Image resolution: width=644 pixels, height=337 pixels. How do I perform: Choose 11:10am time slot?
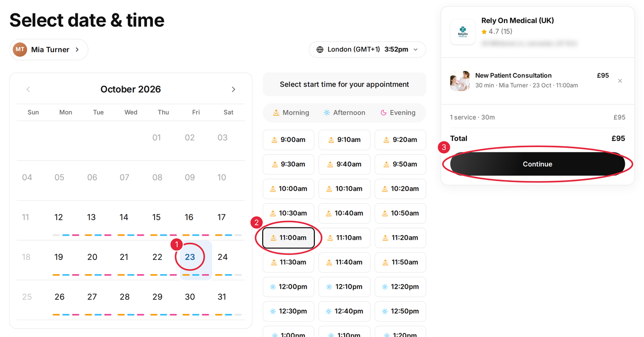pos(344,238)
